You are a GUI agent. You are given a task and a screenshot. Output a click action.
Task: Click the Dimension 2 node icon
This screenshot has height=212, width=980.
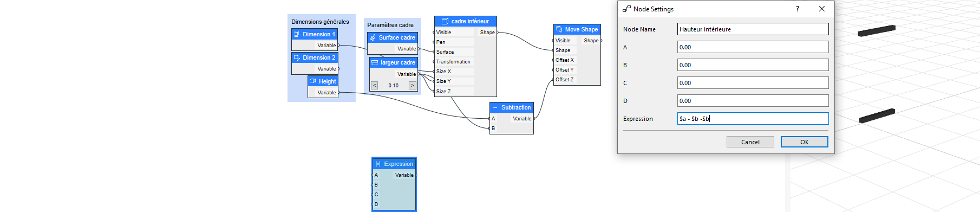pos(297,57)
